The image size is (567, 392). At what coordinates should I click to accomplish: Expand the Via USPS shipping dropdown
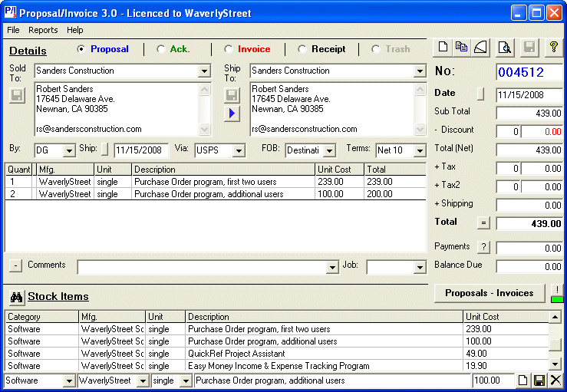point(239,150)
